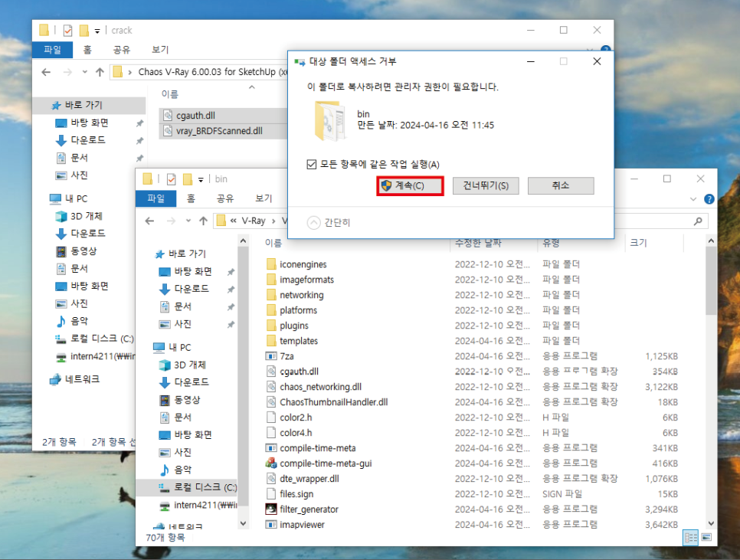Click bin window search box icon
The height and width of the screenshot is (560, 740).
(698, 221)
